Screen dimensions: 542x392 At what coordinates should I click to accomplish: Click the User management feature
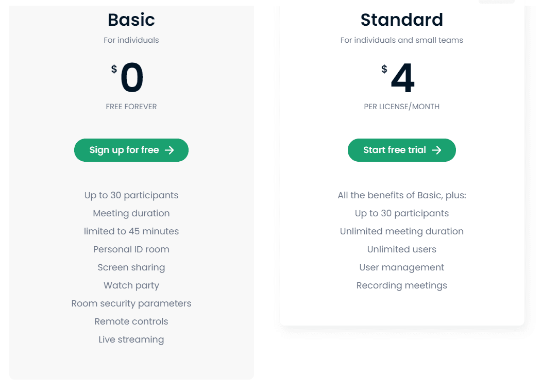click(402, 267)
